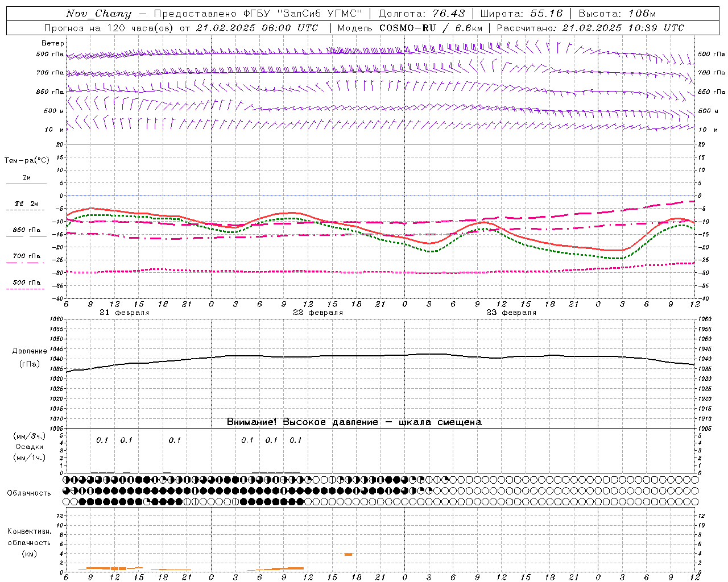Click 'Модель COSMO-RU / 6.6км' label

pos(410,28)
